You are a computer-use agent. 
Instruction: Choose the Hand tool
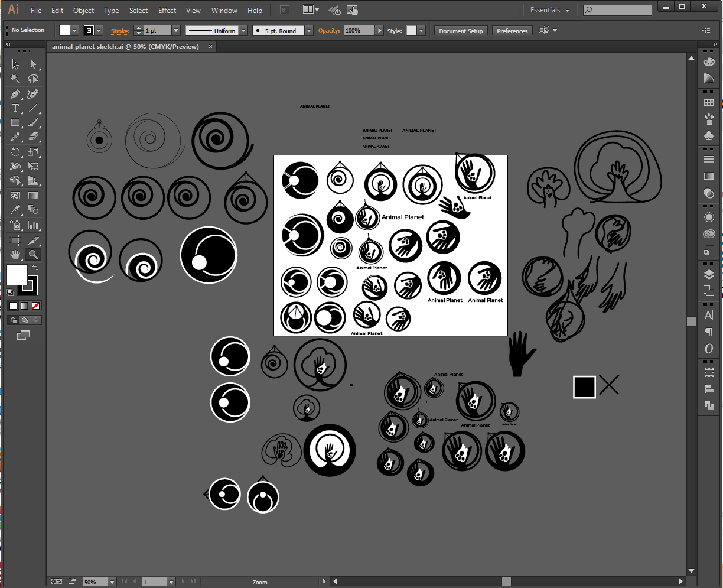(15, 255)
